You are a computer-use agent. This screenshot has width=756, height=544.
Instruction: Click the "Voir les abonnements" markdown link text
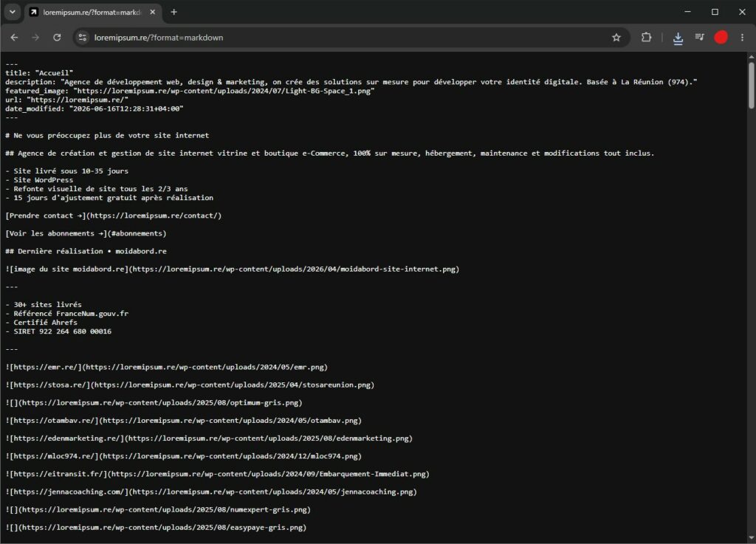(x=86, y=234)
